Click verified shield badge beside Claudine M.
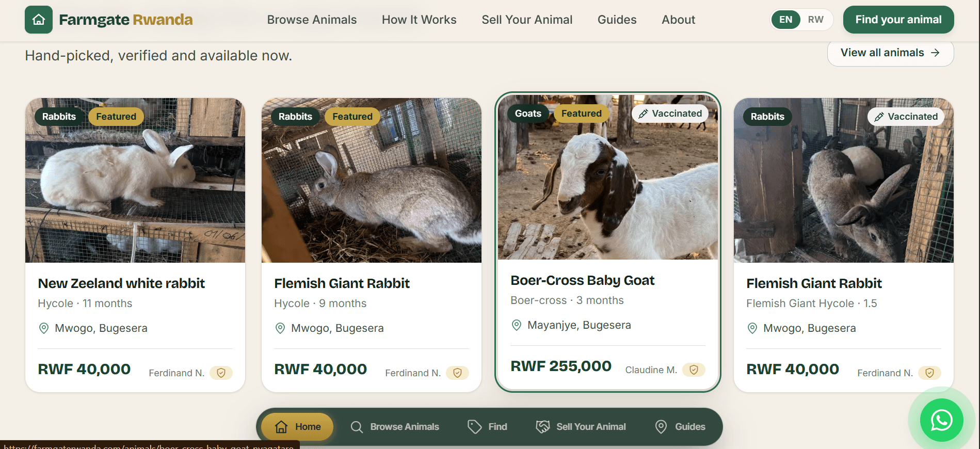980x449 pixels. (x=694, y=370)
